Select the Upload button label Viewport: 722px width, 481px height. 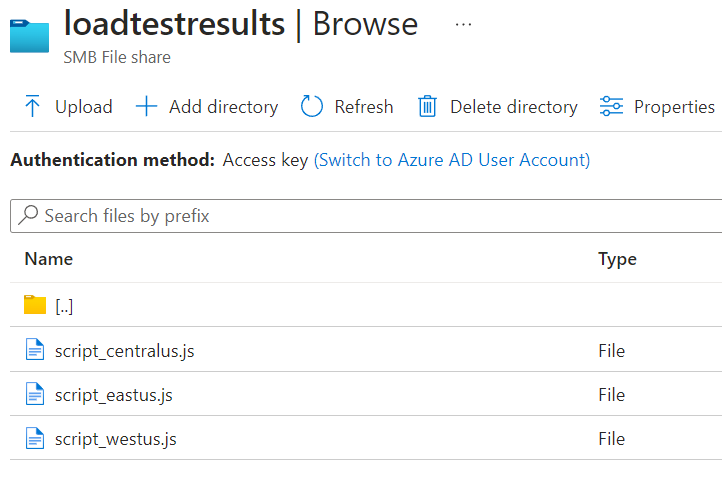point(84,107)
